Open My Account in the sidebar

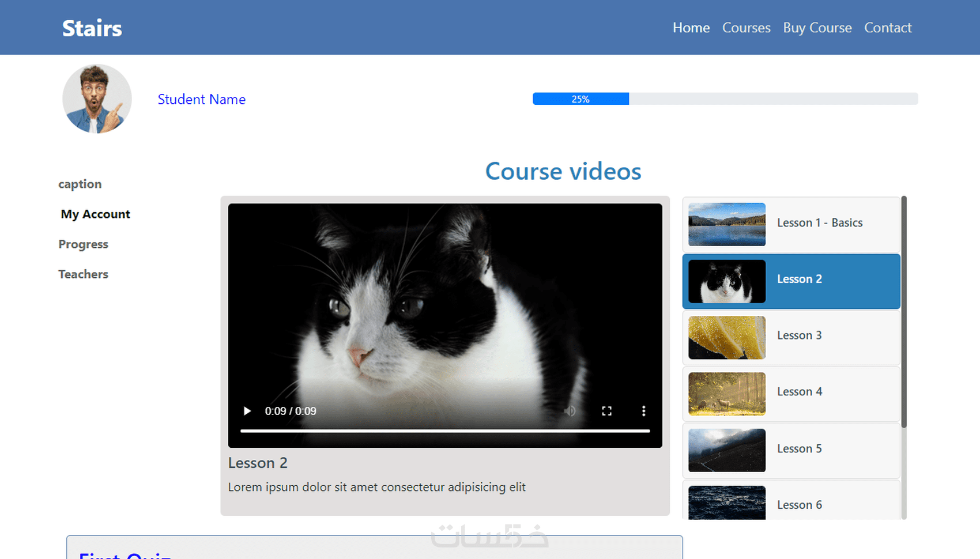(96, 214)
